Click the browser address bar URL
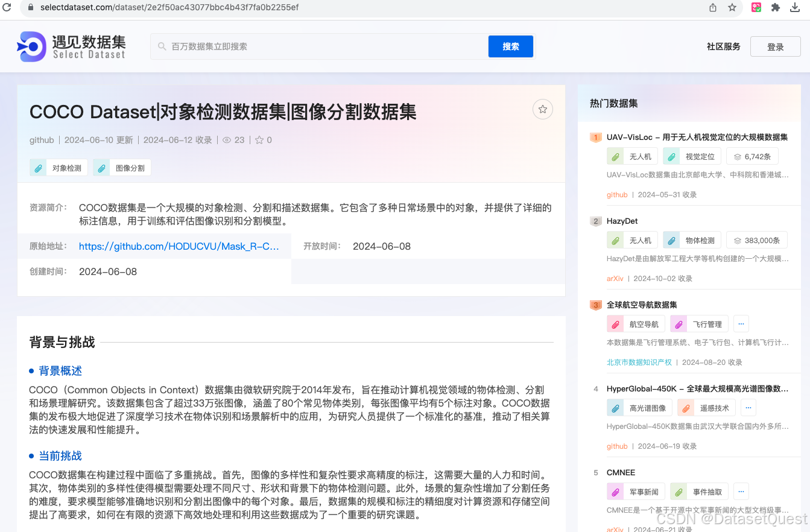Screen dimensions: 810x532 coord(169,7)
